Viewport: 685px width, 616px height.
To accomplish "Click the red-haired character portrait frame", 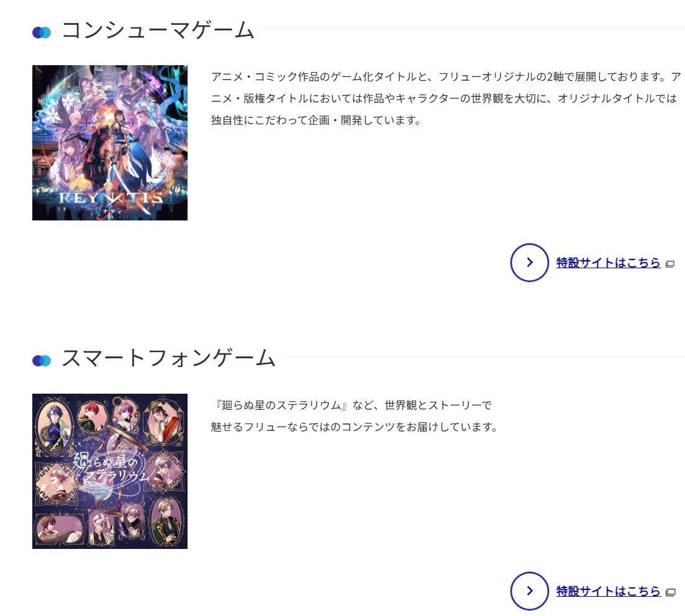I will pyautogui.click(x=93, y=416).
